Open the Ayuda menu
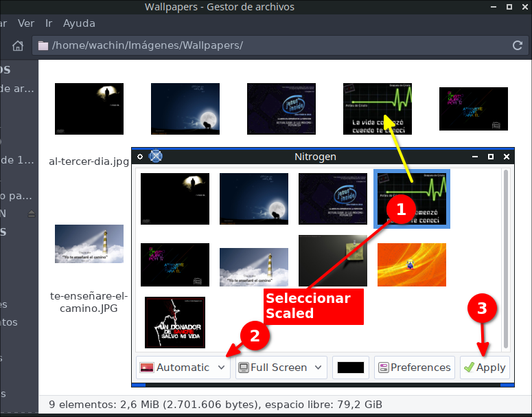Image resolution: width=532 pixels, height=417 pixels. pos(79,23)
